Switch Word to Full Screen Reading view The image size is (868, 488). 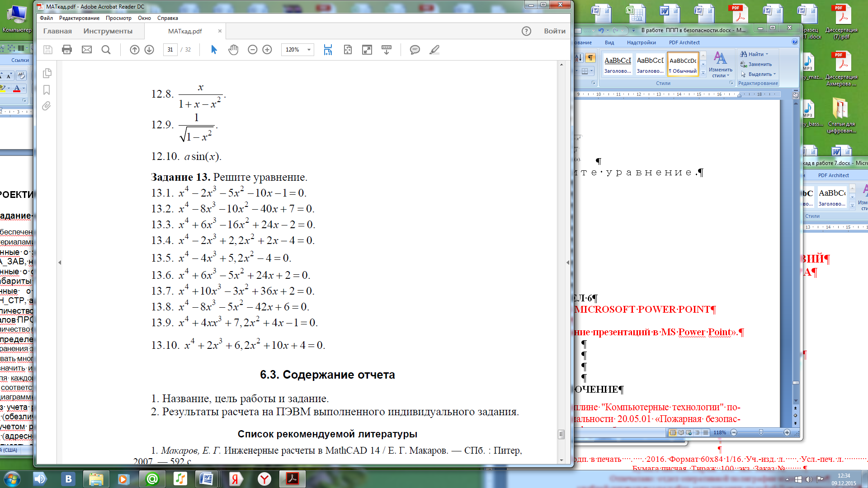tap(681, 433)
